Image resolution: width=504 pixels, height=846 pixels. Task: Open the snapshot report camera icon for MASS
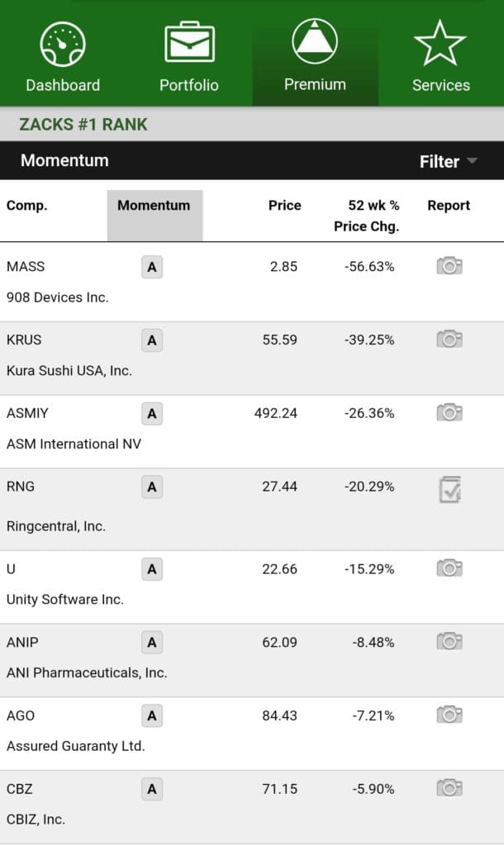pyautogui.click(x=449, y=266)
